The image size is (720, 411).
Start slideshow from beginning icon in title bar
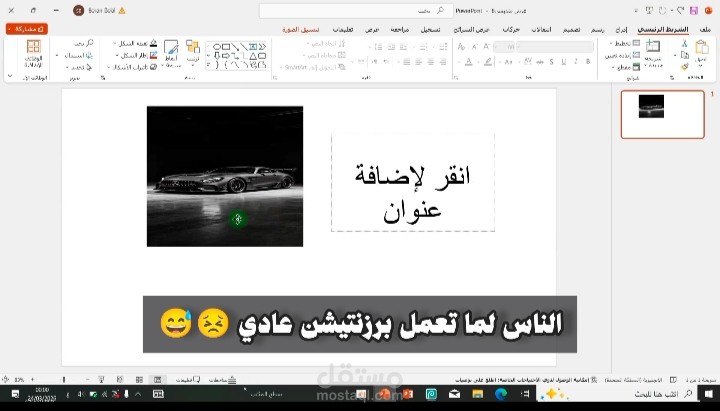[649, 11]
